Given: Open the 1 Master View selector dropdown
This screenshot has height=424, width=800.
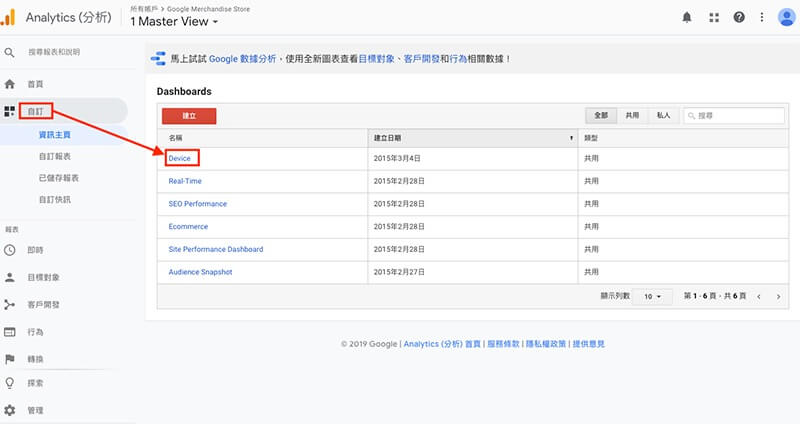Looking at the screenshot, I should (174, 21).
